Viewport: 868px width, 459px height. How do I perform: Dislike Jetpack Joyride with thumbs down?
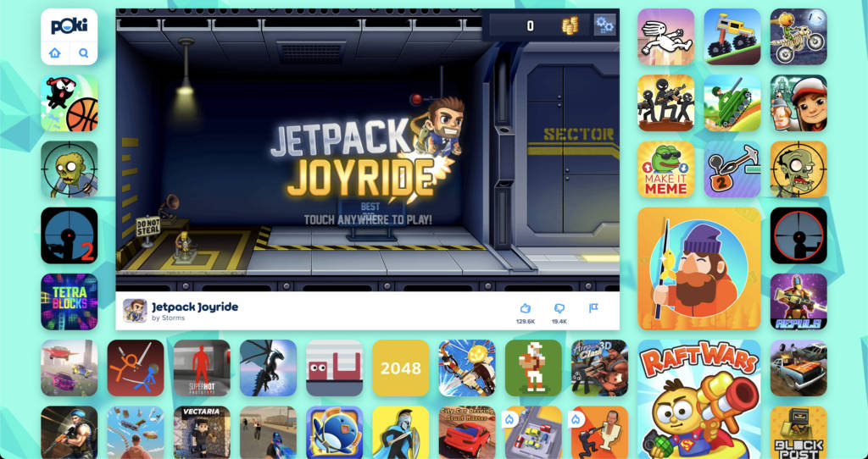click(x=559, y=308)
